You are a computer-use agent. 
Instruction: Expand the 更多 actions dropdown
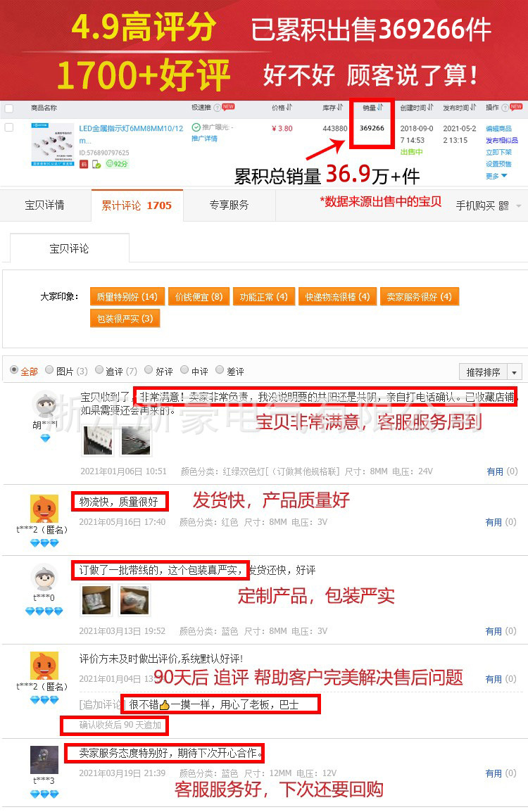pyautogui.click(x=496, y=176)
